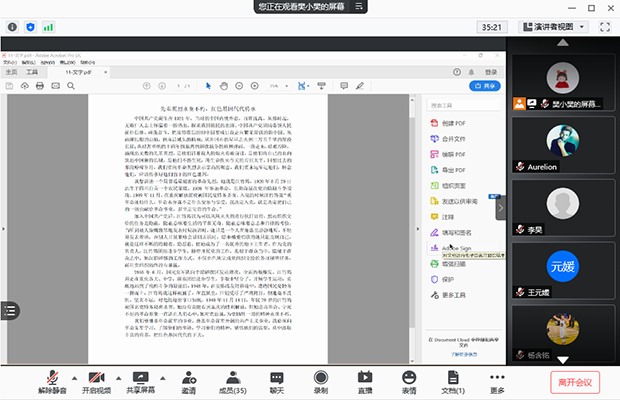Switch to the 主页 tab in Acrobat

tap(11, 72)
